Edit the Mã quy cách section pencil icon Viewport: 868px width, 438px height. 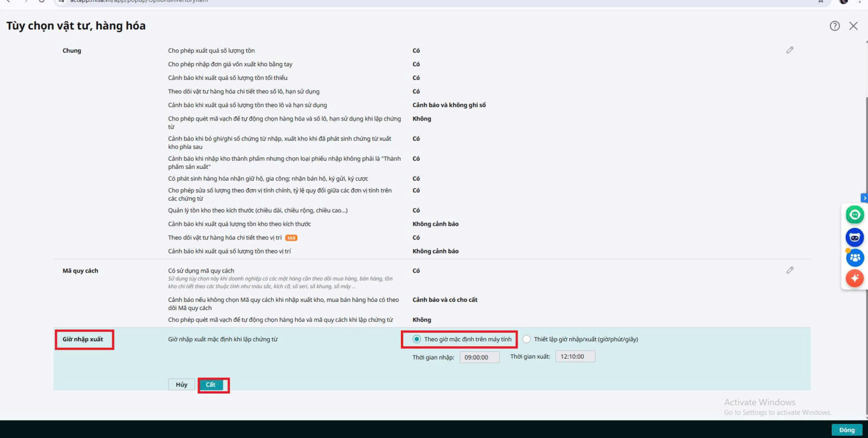[x=790, y=270]
